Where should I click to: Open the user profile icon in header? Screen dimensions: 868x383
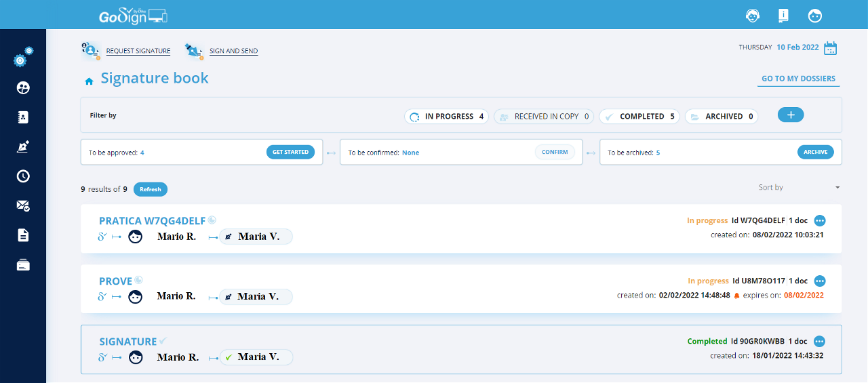click(815, 15)
